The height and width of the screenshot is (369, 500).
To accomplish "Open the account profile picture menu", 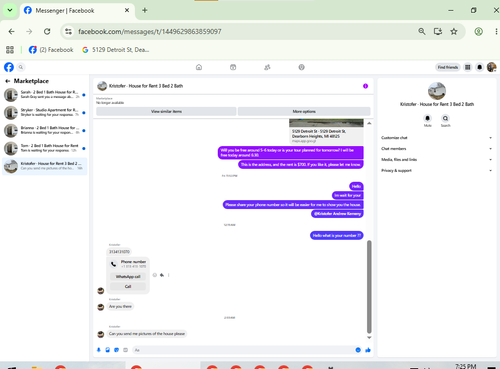I will [491, 67].
